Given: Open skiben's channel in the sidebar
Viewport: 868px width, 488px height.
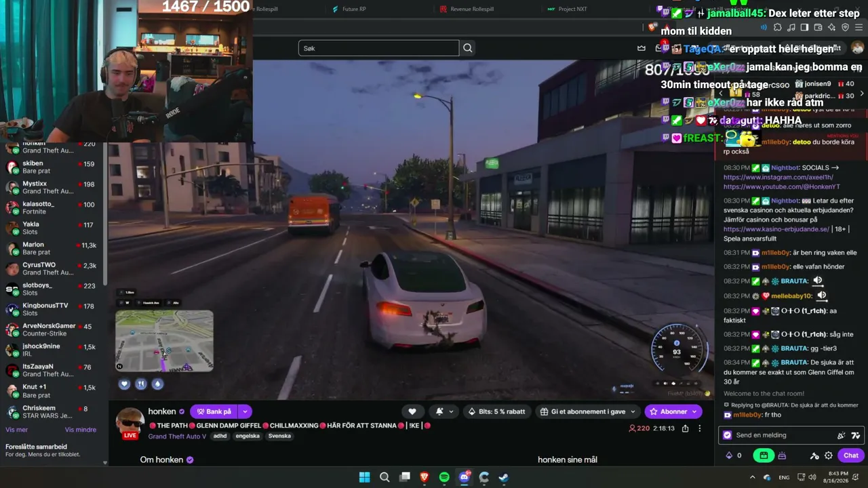Looking at the screenshot, I should tap(53, 167).
